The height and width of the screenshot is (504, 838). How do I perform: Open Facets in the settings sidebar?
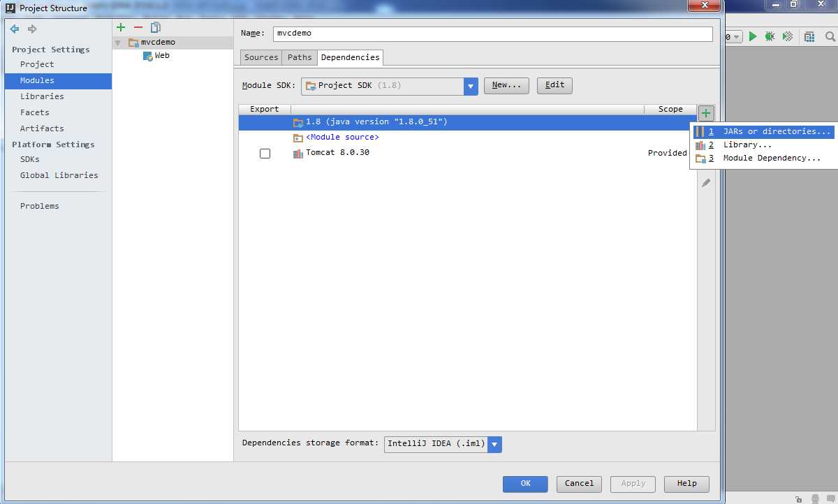35,112
